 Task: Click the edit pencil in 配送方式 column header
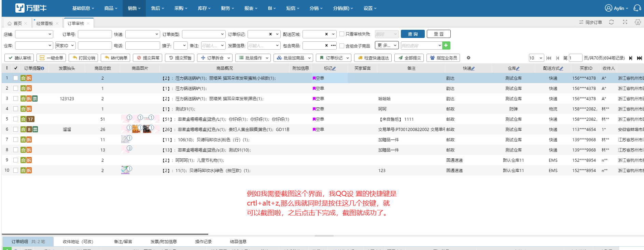561,68
